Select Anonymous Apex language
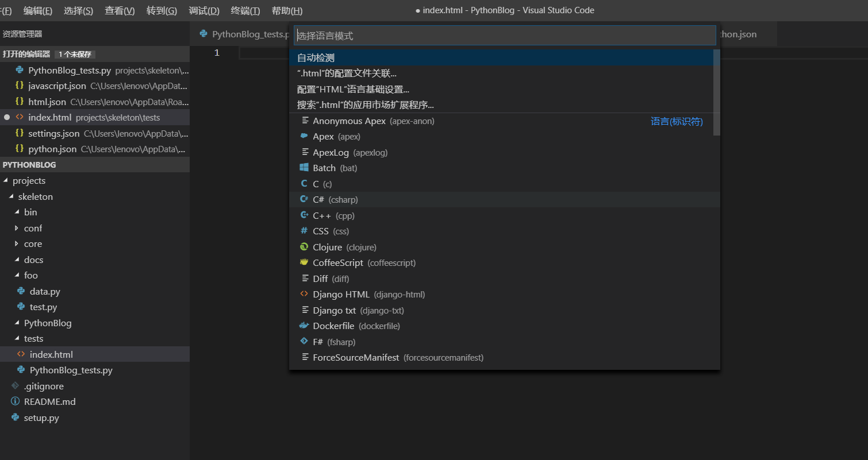This screenshot has width=868, height=460. (x=500, y=121)
